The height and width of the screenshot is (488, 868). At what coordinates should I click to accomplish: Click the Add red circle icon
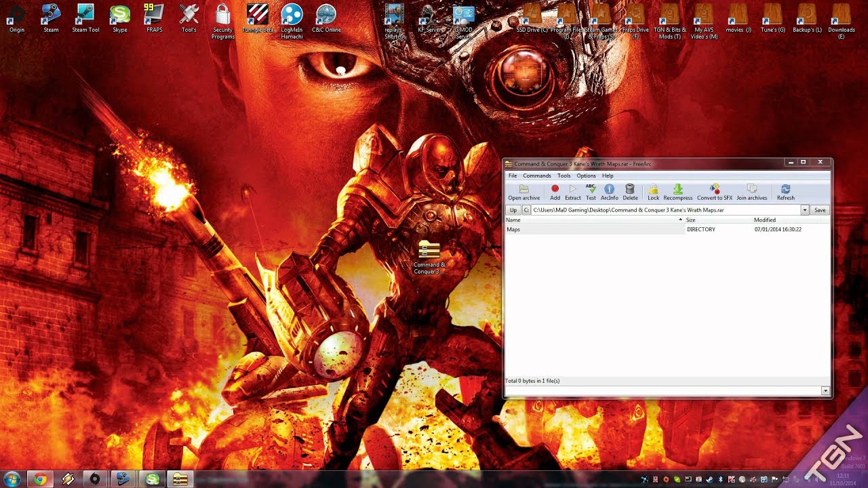pos(555,192)
